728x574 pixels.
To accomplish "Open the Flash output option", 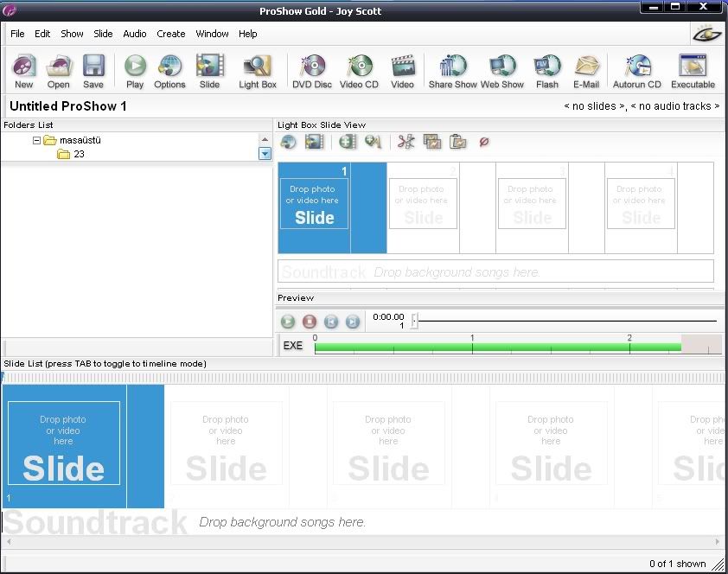I will pyautogui.click(x=546, y=70).
